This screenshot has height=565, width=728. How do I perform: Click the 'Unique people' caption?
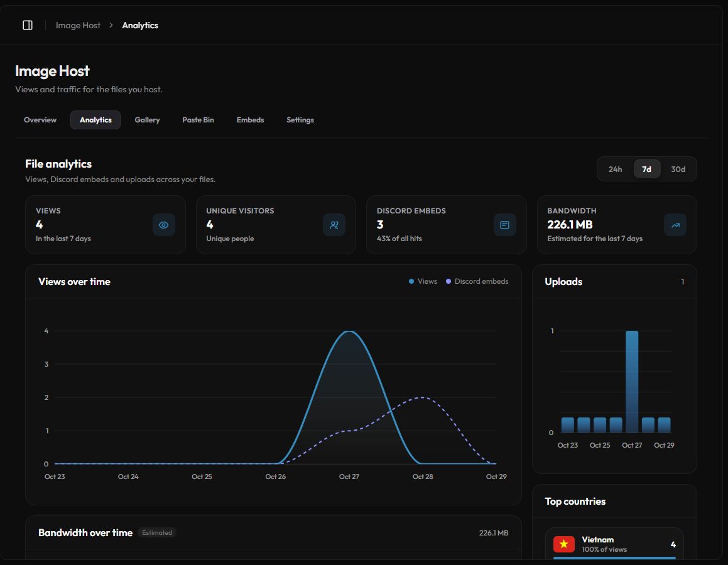(x=230, y=239)
